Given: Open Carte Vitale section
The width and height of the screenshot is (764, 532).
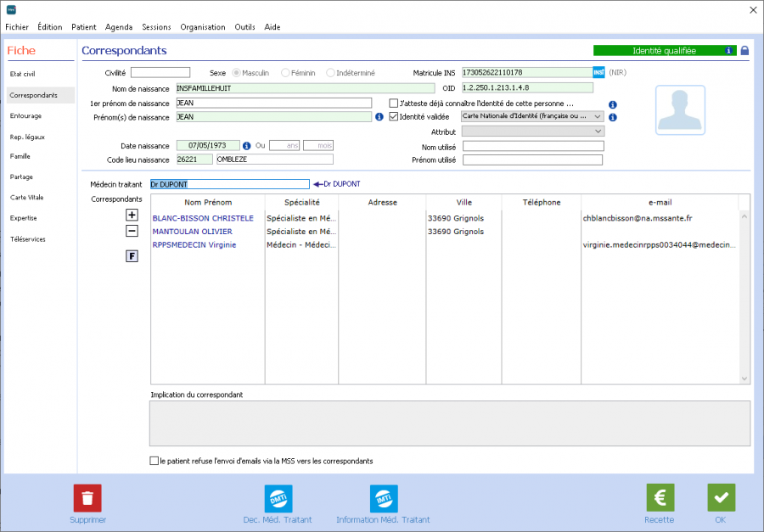Looking at the screenshot, I should 27,198.
